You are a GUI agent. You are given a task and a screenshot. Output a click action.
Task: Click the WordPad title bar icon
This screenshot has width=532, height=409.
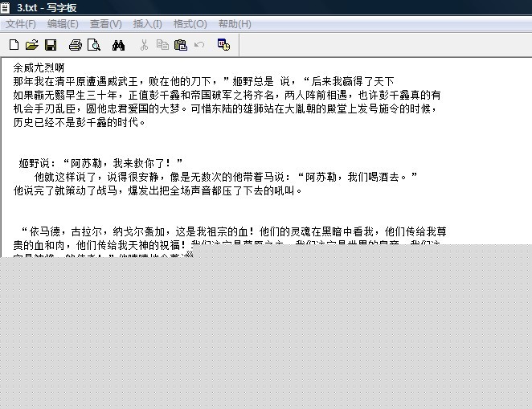(5, 7)
